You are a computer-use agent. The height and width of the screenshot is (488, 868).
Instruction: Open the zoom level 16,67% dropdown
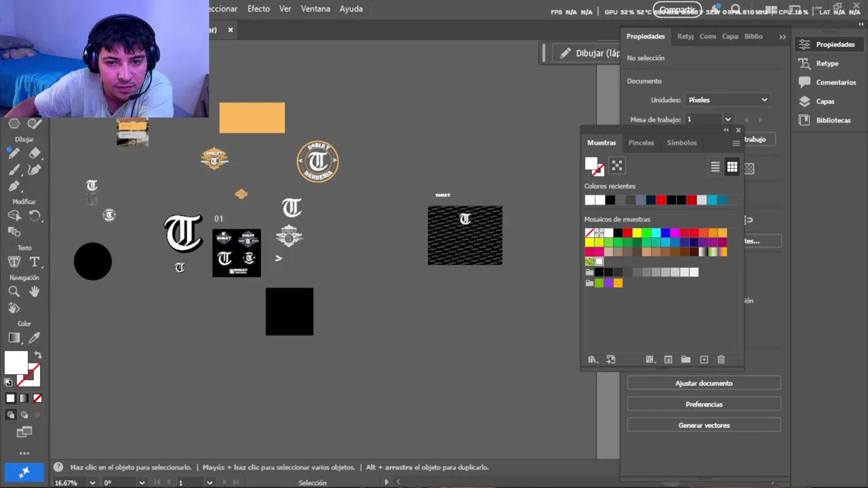[92, 483]
